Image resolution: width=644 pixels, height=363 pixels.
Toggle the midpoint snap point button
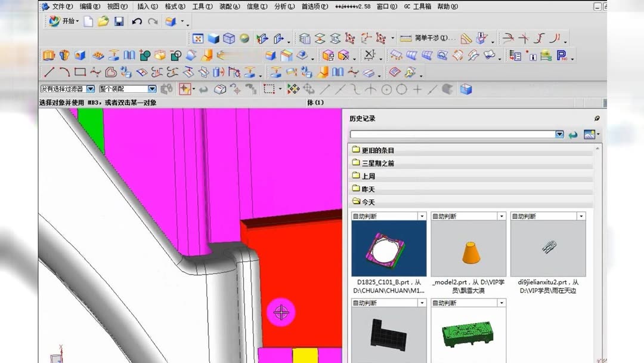tap(341, 88)
